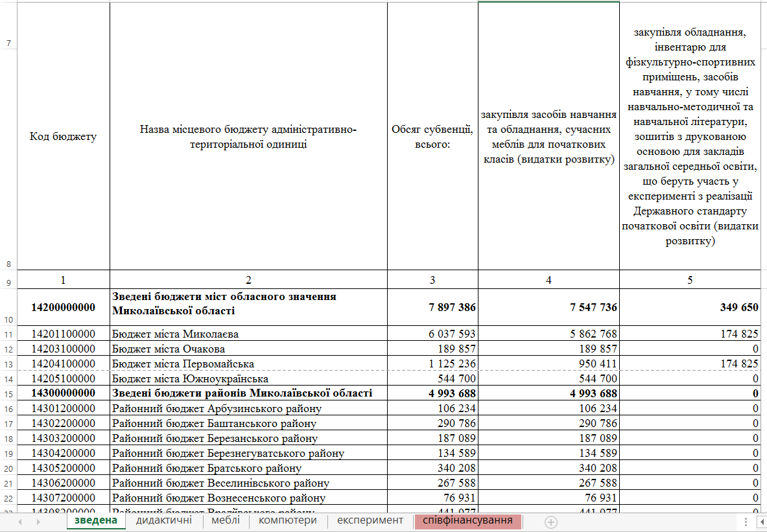Select the Бюджет міста Первомайська cell
Viewport: 767px width, 532px height.
[x=248, y=364]
